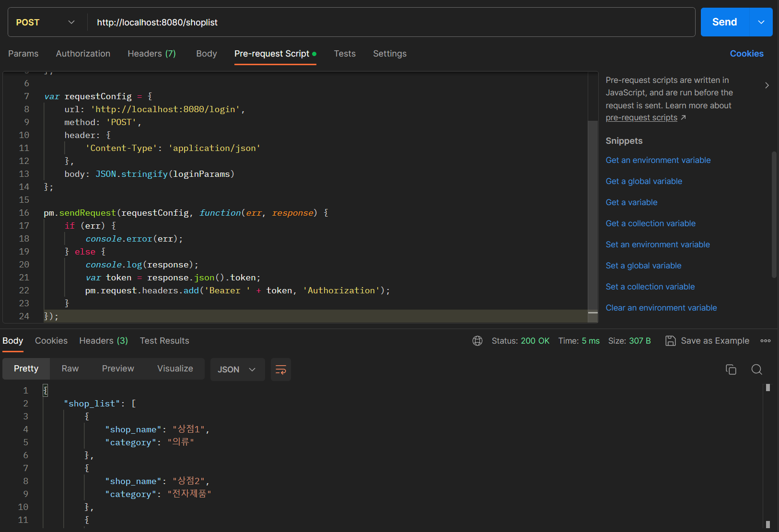Open the POST method dropdown
Viewport: 779px width, 532px height.
[47, 22]
